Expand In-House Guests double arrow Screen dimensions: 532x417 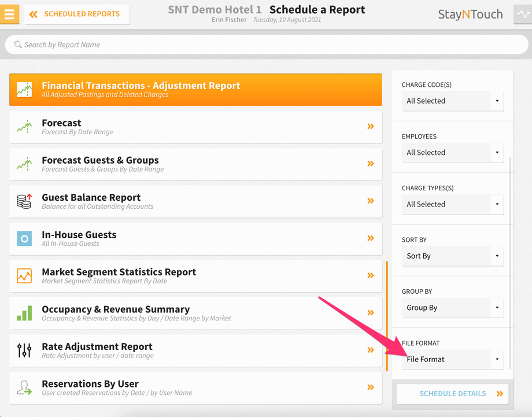(x=371, y=238)
